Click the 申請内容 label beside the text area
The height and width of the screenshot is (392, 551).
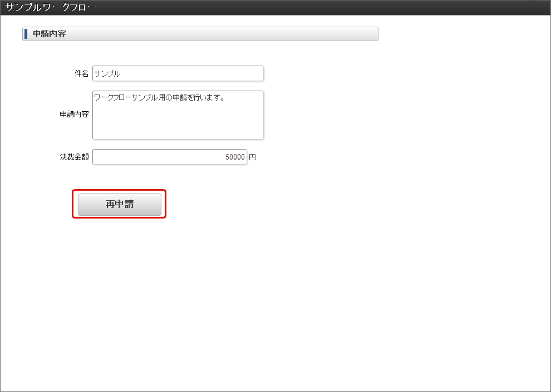74,115
